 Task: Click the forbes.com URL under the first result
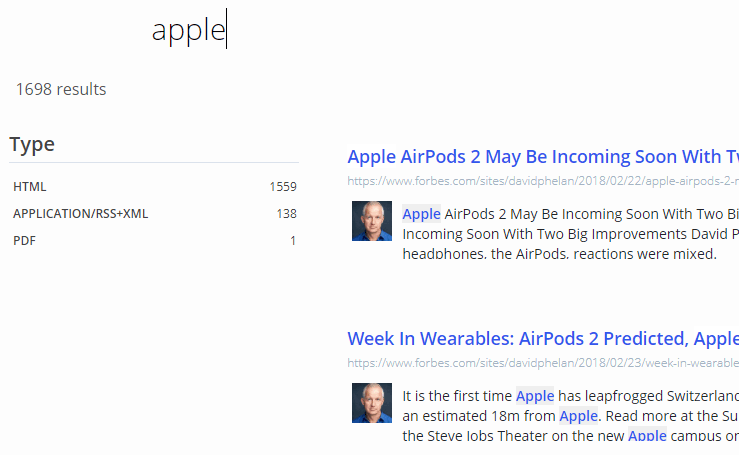542,181
